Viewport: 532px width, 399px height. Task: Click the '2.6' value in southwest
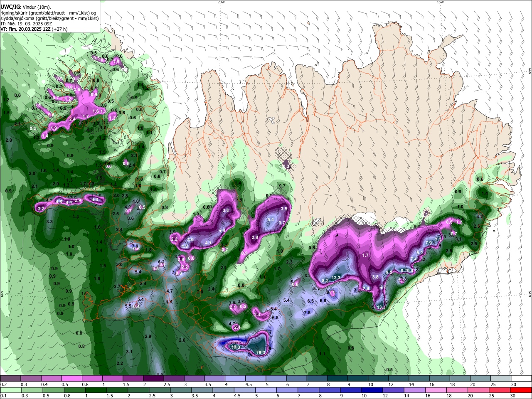(182, 340)
